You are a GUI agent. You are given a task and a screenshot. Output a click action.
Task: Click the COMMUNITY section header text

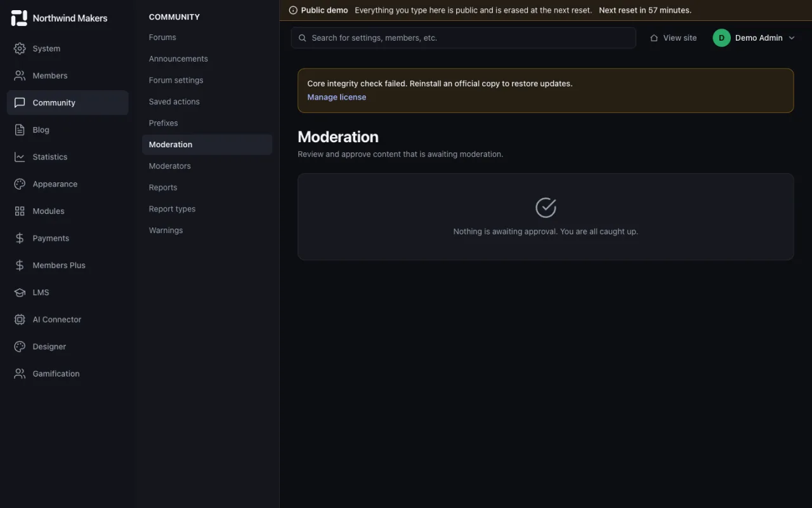(x=174, y=17)
